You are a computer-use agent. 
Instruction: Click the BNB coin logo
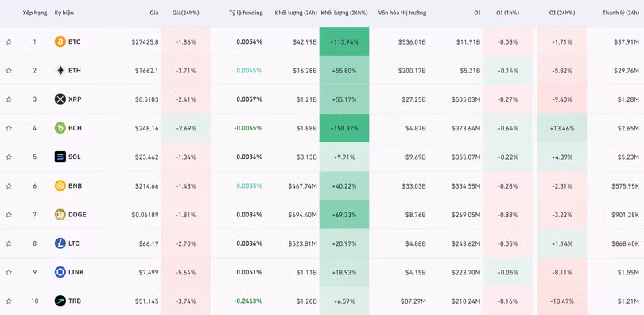(60, 185)
